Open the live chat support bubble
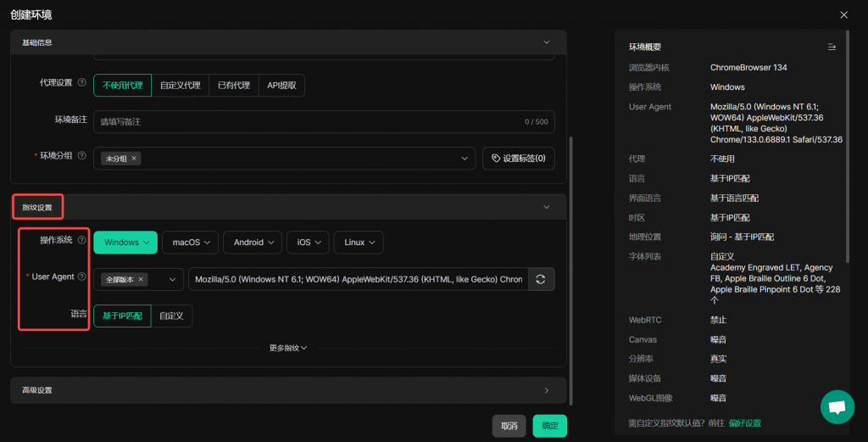The image size is (868, 442). point(837,407)
